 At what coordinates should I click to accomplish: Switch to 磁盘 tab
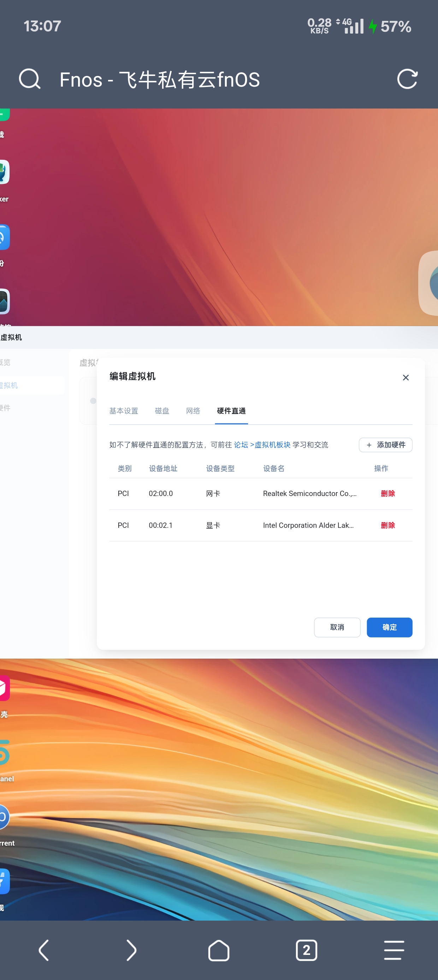tap(162, 410)
